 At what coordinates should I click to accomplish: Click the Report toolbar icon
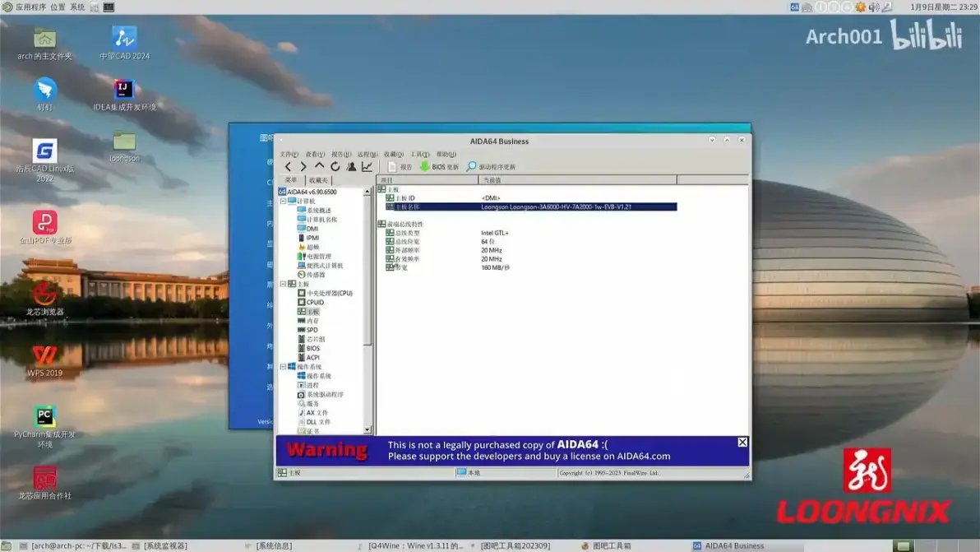(x=399, y=166)
